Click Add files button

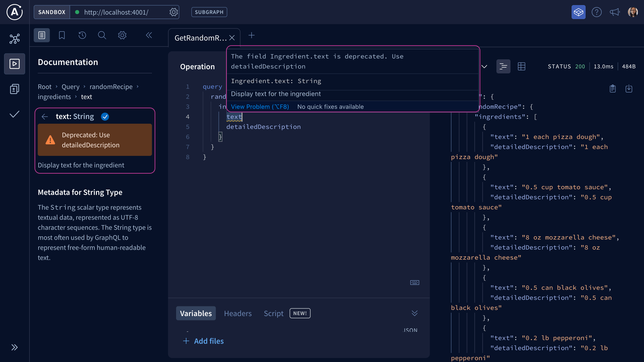coord(203,341)
